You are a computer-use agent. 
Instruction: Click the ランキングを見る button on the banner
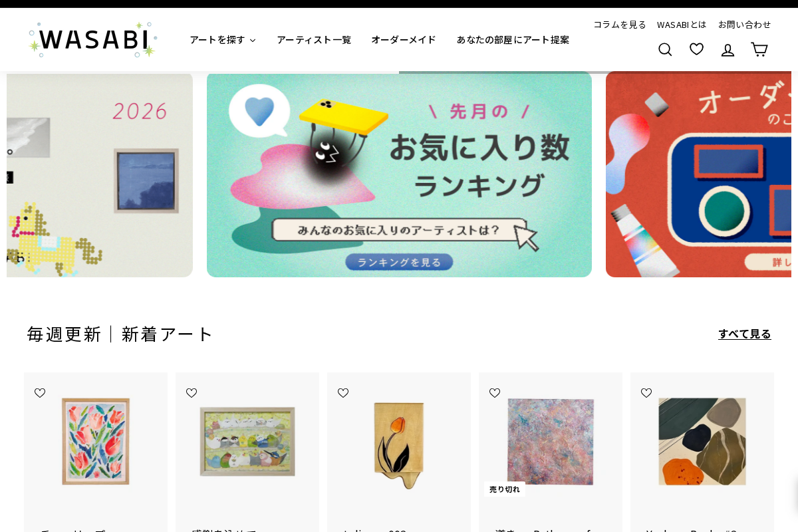point(399,261)
